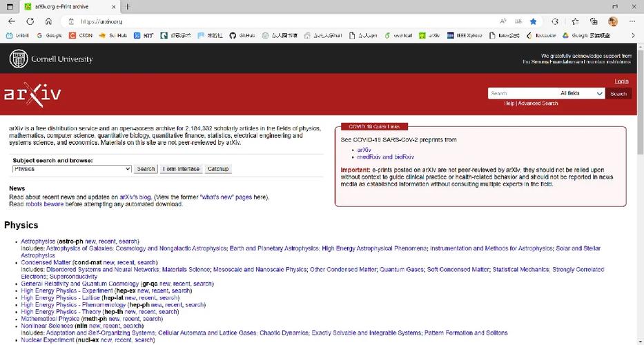Open the Nonlinear Sciences link

click(47, 326)
